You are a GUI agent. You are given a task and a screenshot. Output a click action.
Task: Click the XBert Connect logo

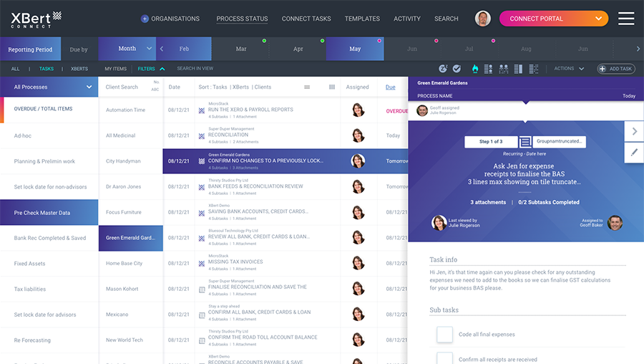pyautogui.click(x=36, y=19)
